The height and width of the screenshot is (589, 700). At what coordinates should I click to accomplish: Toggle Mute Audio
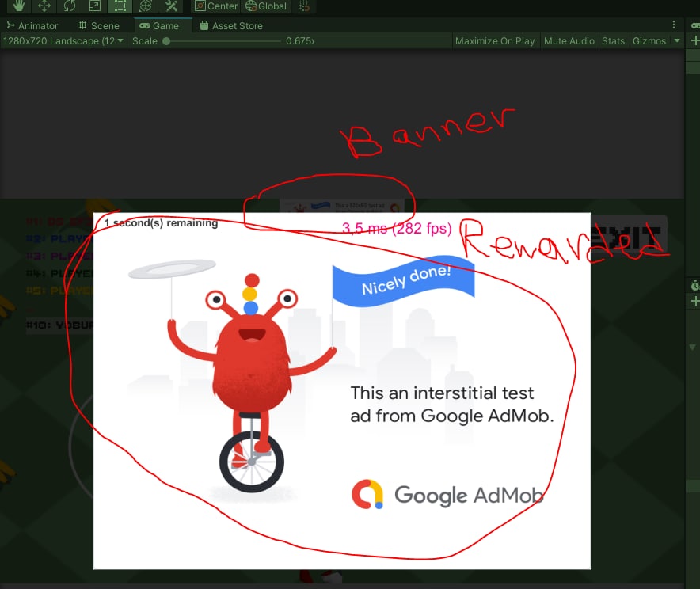[x=569, y=41]
